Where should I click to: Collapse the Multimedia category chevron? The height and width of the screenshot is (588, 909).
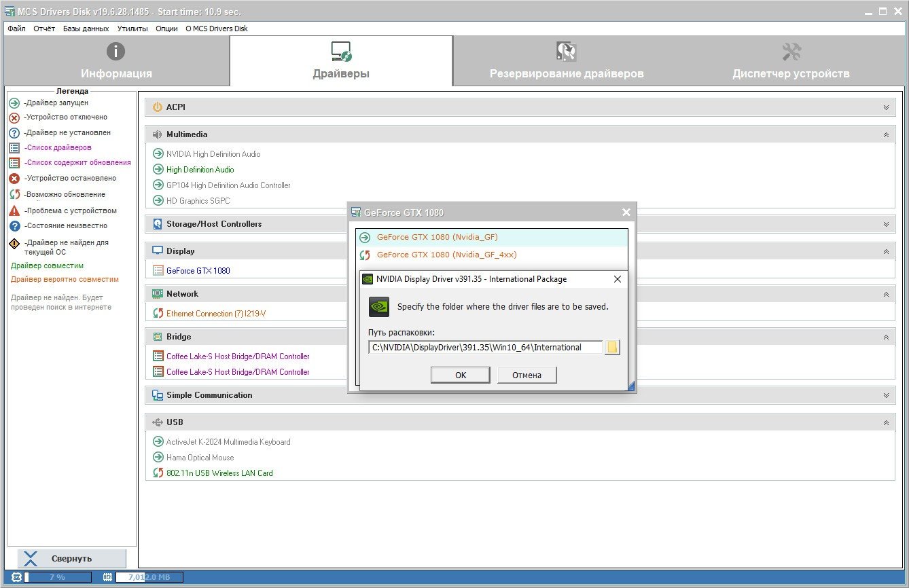tap(886, 134)
